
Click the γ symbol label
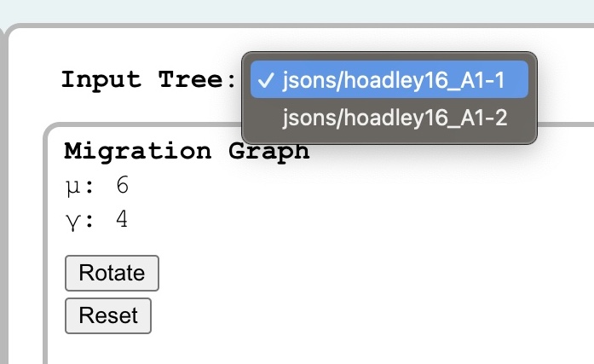72,221
